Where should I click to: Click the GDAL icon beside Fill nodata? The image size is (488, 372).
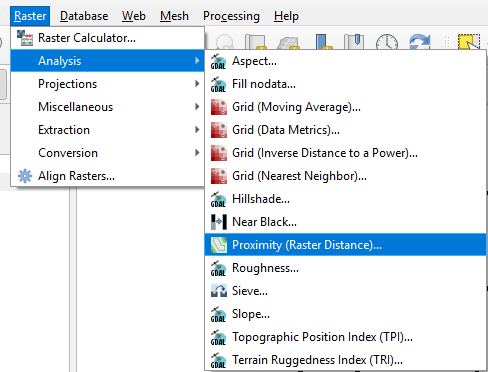218,84
